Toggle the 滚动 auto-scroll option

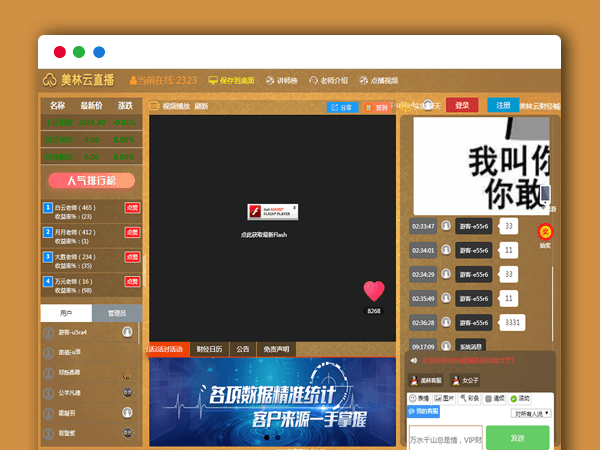520,398
